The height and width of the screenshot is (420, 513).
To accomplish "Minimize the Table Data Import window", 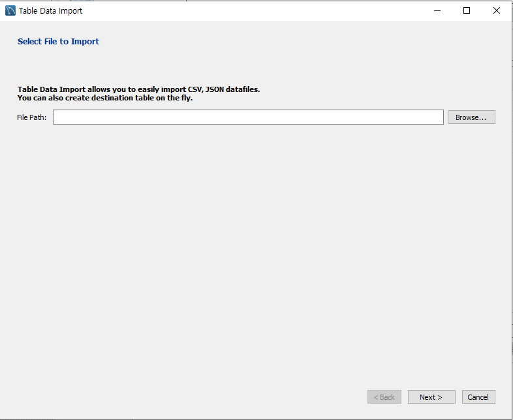I will [x=437, y=11].
